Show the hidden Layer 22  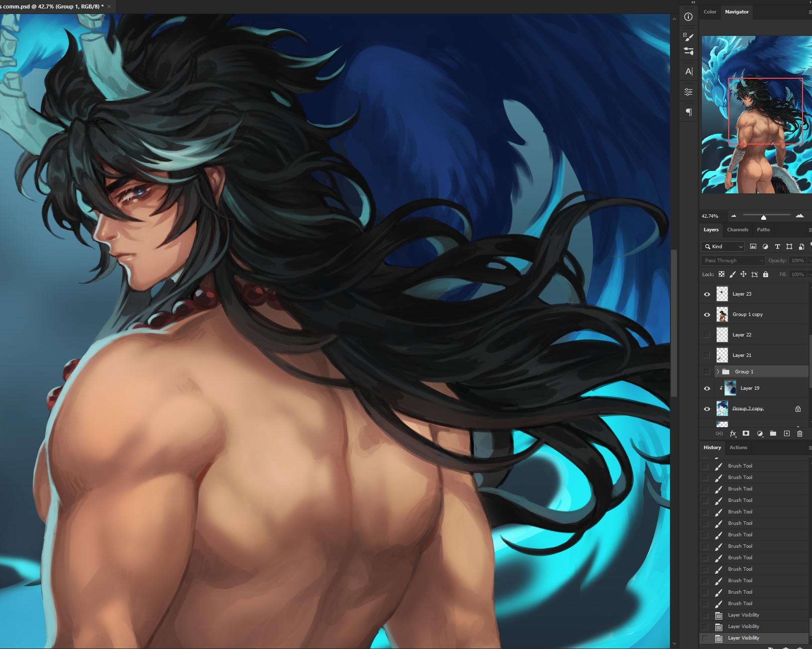pyautogui.click(x=707, y=335)
